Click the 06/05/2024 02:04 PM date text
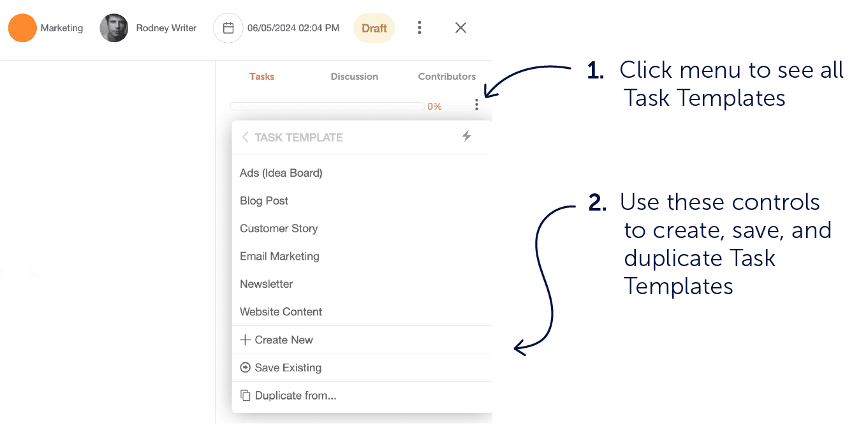868x425 pixels. click(293, 28)
